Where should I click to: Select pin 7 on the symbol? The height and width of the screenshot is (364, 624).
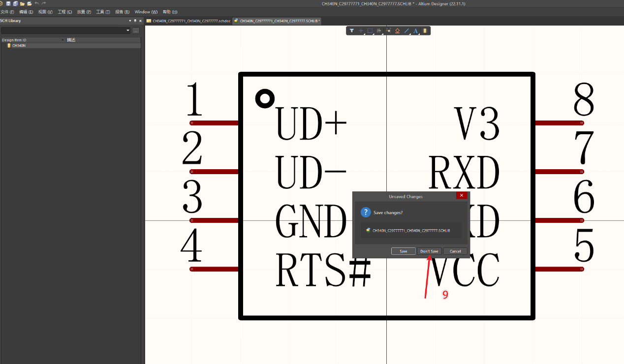pos(560,172)
